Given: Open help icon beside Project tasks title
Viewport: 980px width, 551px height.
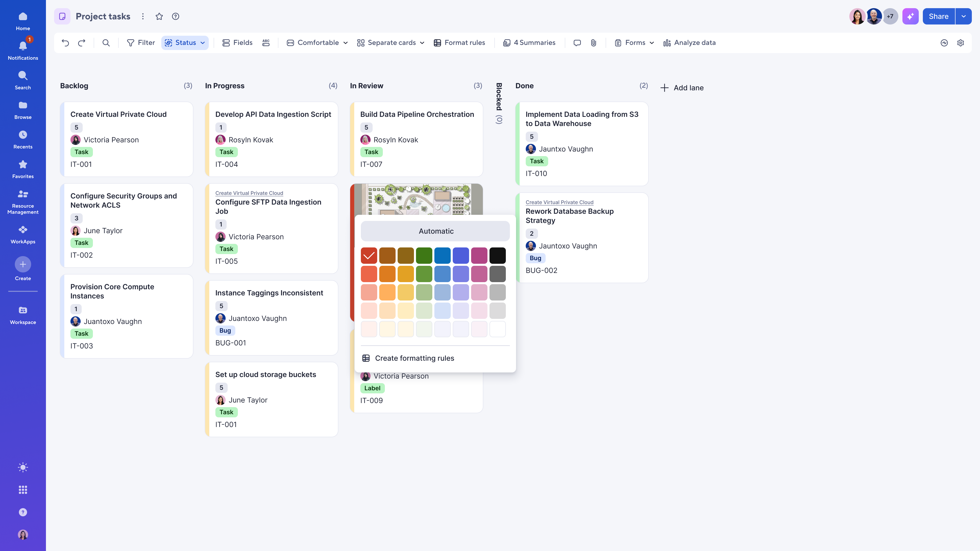Looking at the screenshot, I should [x=175, y=16].
